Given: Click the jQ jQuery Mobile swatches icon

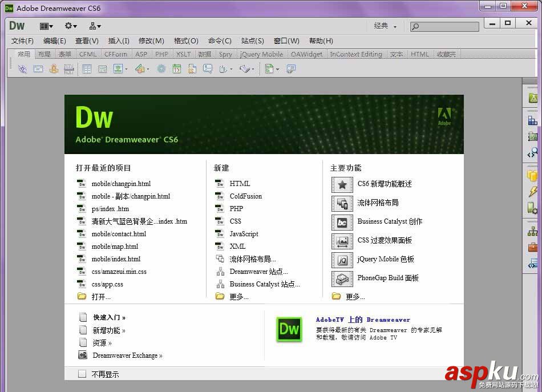Looking at the screenshot, I should coord(342,260).
